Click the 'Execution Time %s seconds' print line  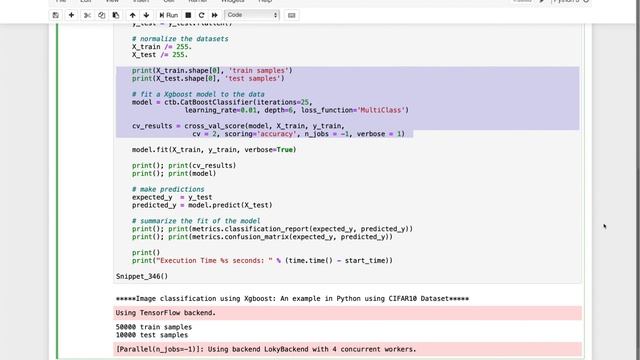[262, 260]
